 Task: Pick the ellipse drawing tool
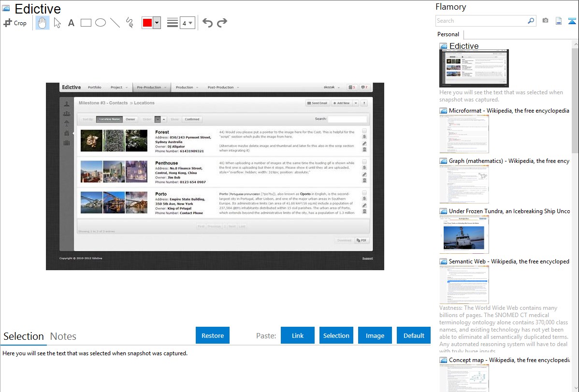click(101, 23)
